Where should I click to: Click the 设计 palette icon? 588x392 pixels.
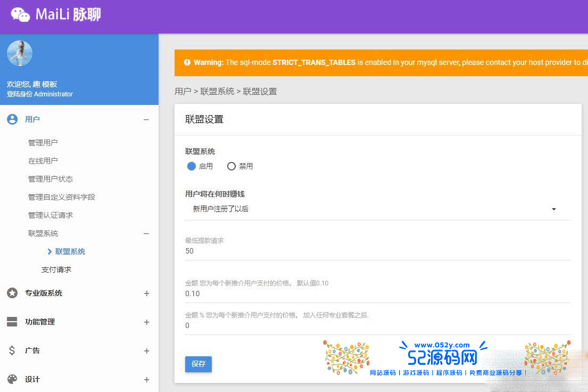point(12,379)
